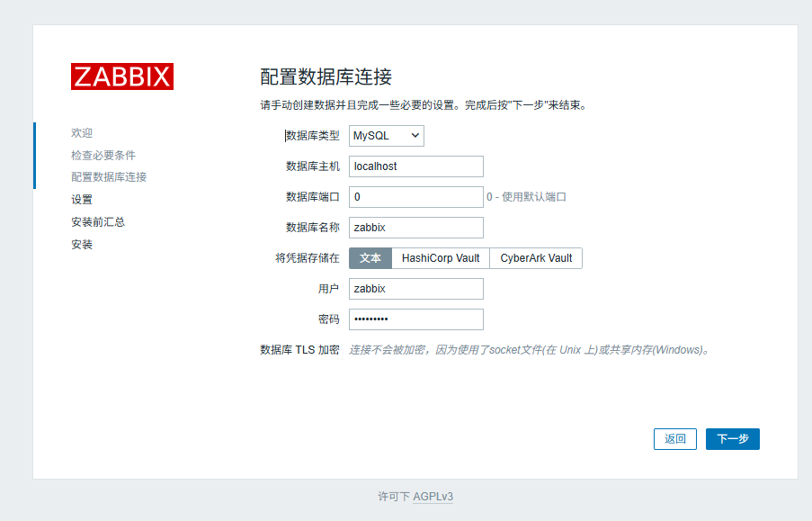This screenshot has height=521, width=812.
Task: Click the 配置数据库连接 page heading
Action: click(326, 76)
